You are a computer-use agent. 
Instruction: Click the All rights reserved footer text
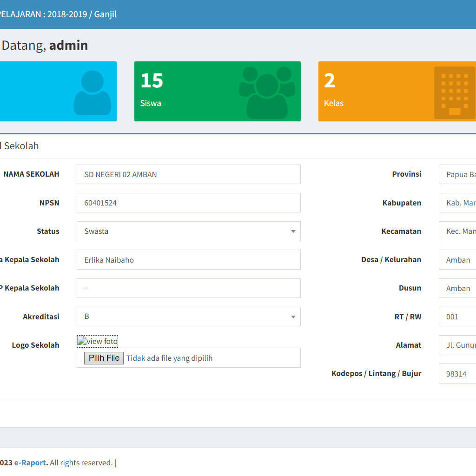(81, 463)
